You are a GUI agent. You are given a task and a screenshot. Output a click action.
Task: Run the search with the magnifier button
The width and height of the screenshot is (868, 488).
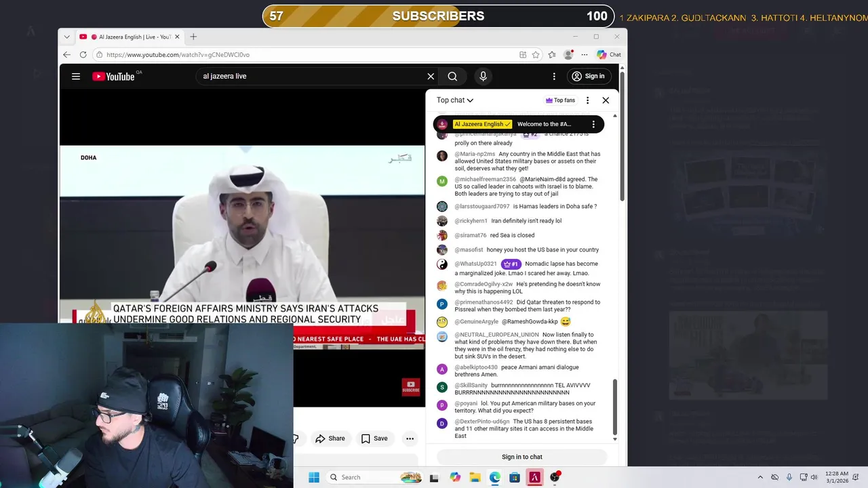tap(452, 77)
